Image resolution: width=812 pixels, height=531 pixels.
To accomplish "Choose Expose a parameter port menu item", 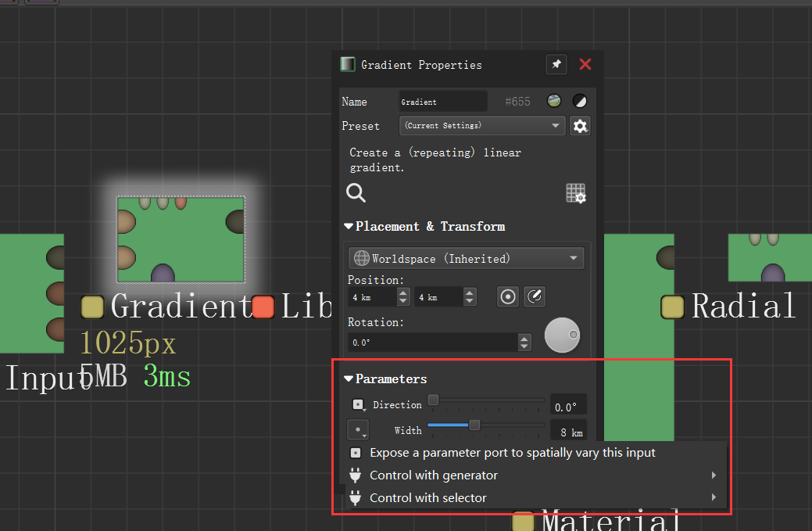I will [x=535, y=453].
